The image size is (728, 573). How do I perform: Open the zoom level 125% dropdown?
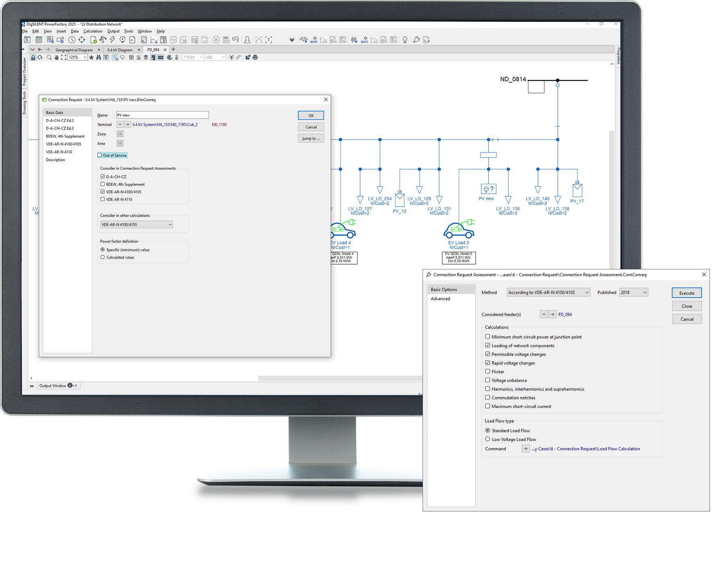(x=85, y=58)
